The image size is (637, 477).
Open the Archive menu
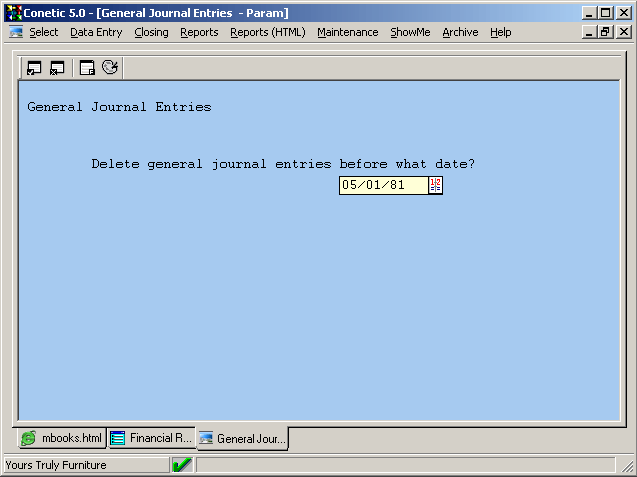[x=460, y=32]
